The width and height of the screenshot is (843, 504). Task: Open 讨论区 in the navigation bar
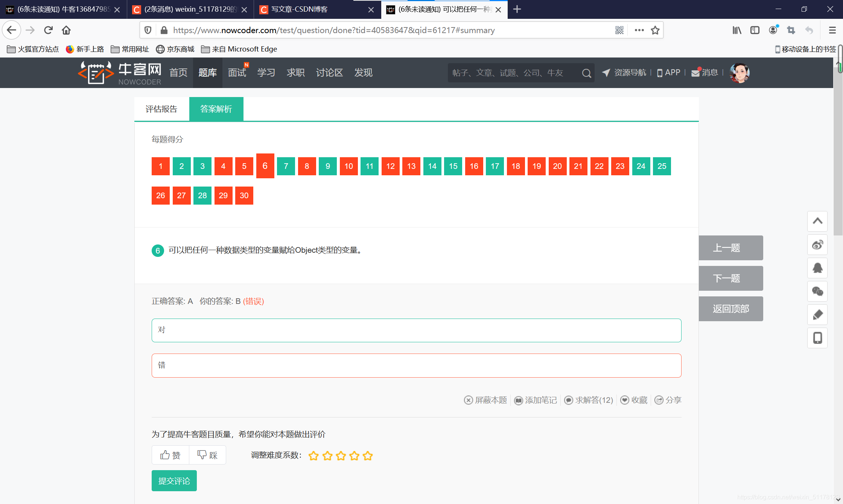(x=329, y=73)
